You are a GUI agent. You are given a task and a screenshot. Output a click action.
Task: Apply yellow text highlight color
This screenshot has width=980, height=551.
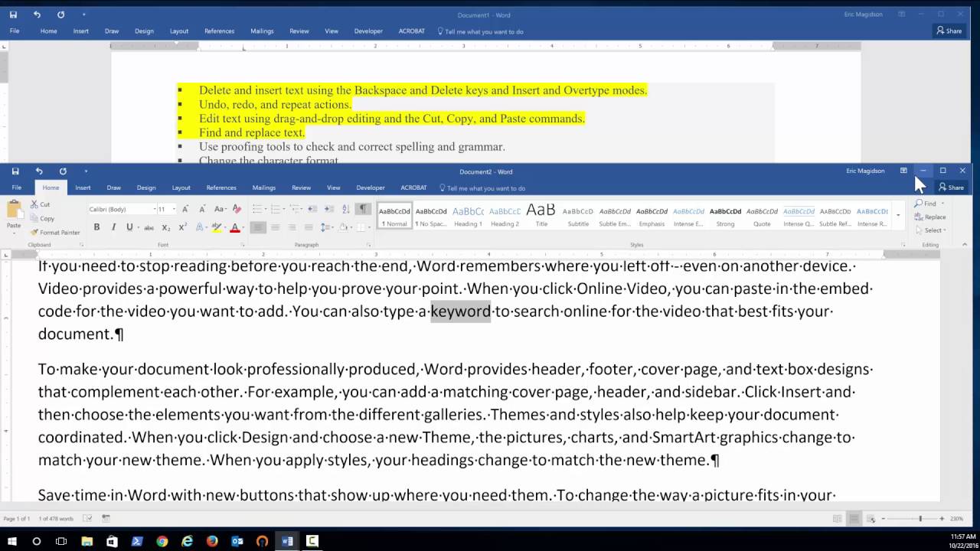[x=216, y=227]
